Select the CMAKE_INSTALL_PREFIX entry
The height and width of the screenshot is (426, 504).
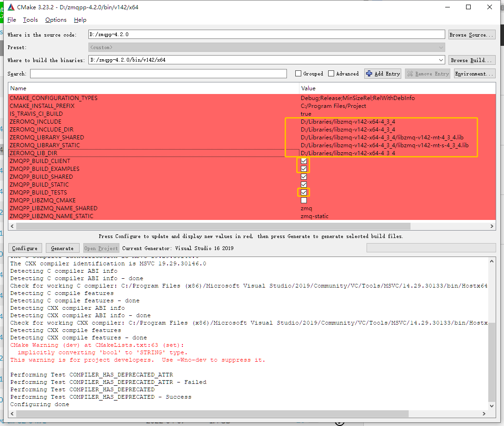tap(42, 106)
